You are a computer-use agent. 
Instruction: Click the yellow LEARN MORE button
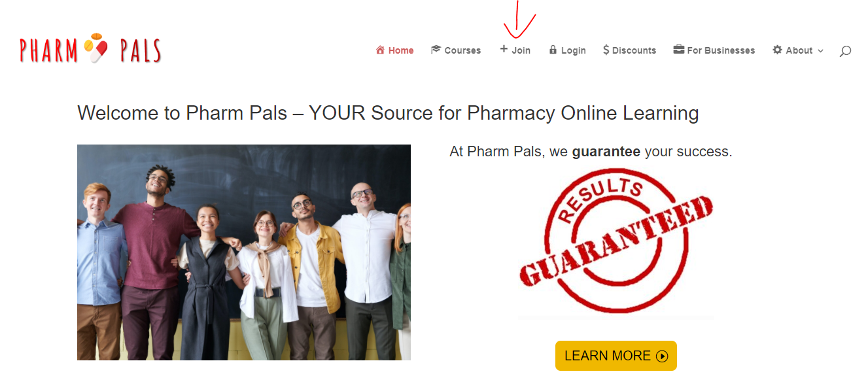point(616,356)
